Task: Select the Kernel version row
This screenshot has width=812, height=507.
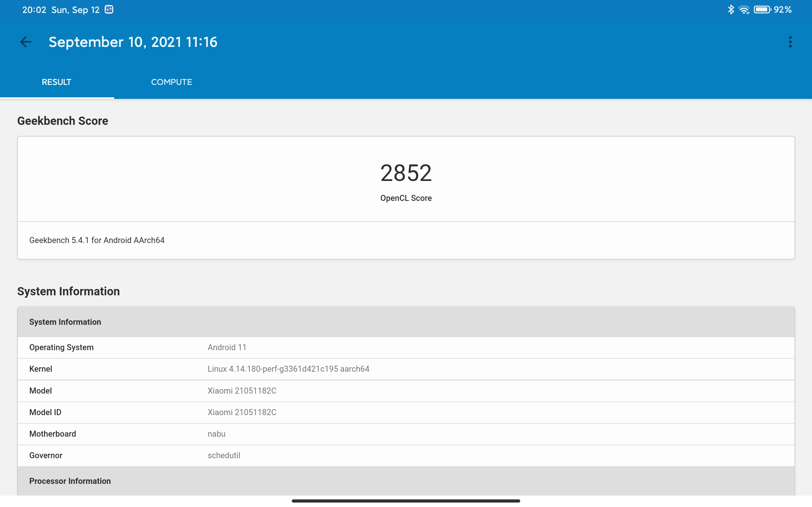Action: click(406, 369)
